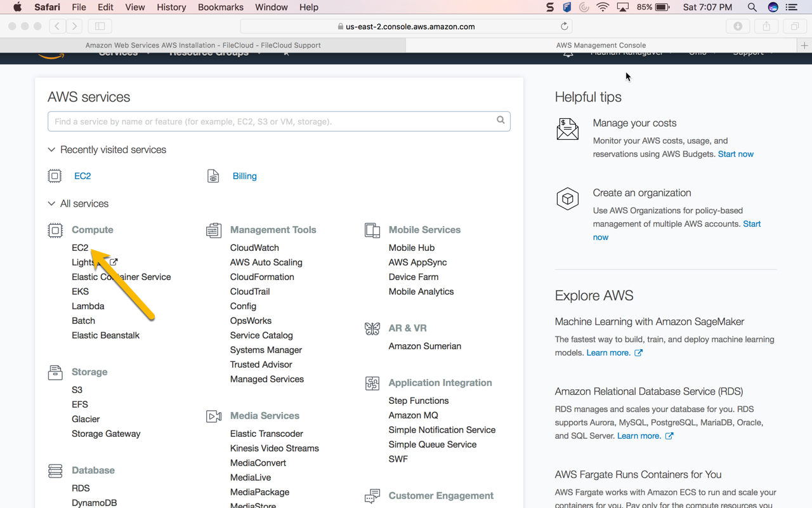Collapse the All services section
The width and height of the screenshot is (812, 508).
coord(51,203)
